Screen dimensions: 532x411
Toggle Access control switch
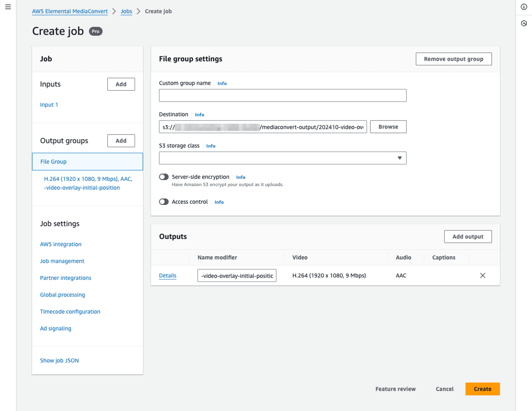[x=164, y=202]
